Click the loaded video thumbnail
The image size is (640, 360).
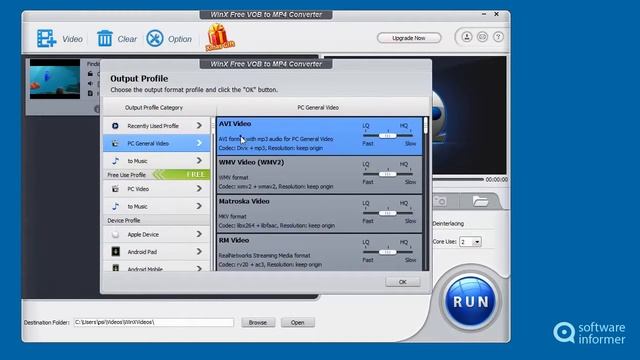click(x=55, y=79)
